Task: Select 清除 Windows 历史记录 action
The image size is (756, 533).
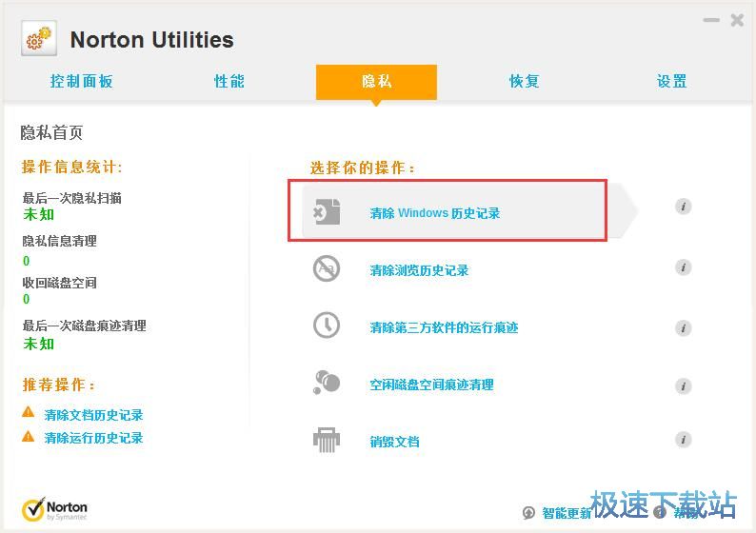Action: tap(434, 213)
